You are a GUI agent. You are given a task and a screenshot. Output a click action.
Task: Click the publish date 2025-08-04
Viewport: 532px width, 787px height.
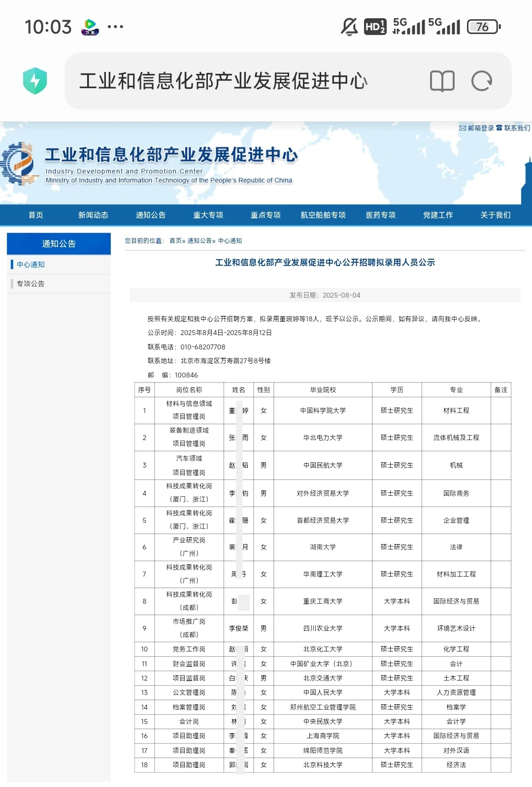(x=341, y=295)
